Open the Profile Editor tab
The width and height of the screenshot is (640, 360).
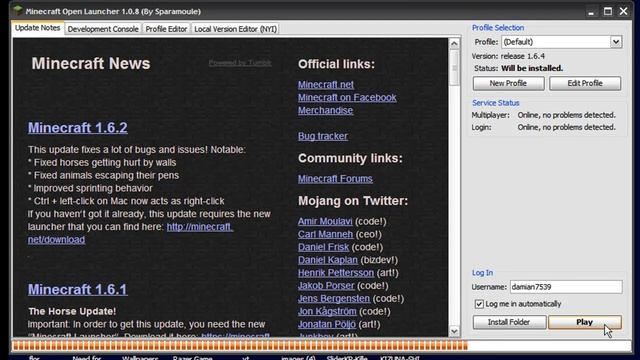click(166, 29)
